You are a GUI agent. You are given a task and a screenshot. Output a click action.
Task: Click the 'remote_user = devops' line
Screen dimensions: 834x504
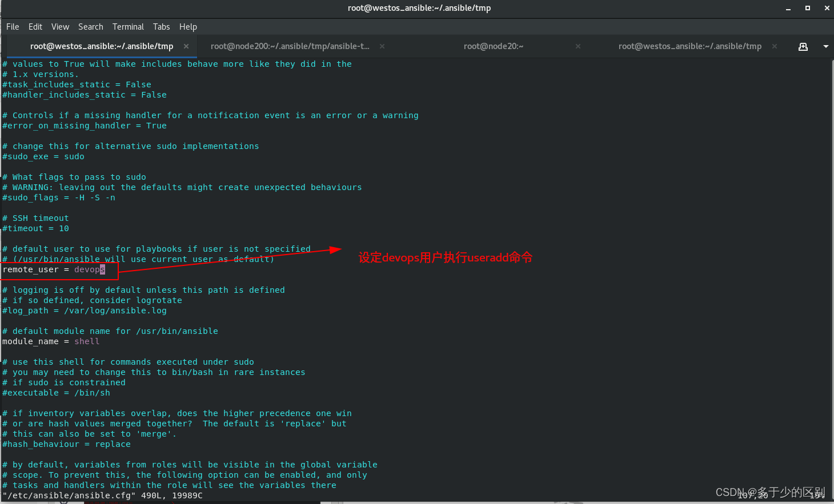click(x=54, y=269)
